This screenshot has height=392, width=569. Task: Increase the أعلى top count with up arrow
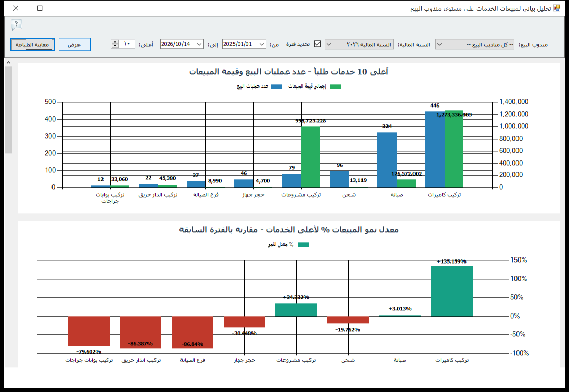(115, 42)
